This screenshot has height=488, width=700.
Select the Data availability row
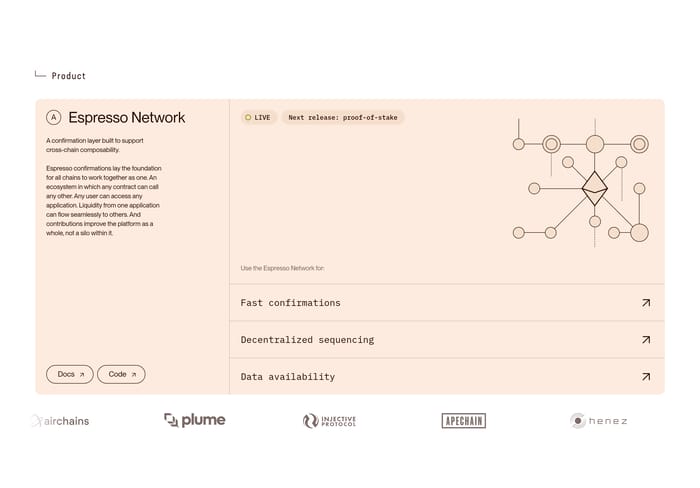pos(447,376)
